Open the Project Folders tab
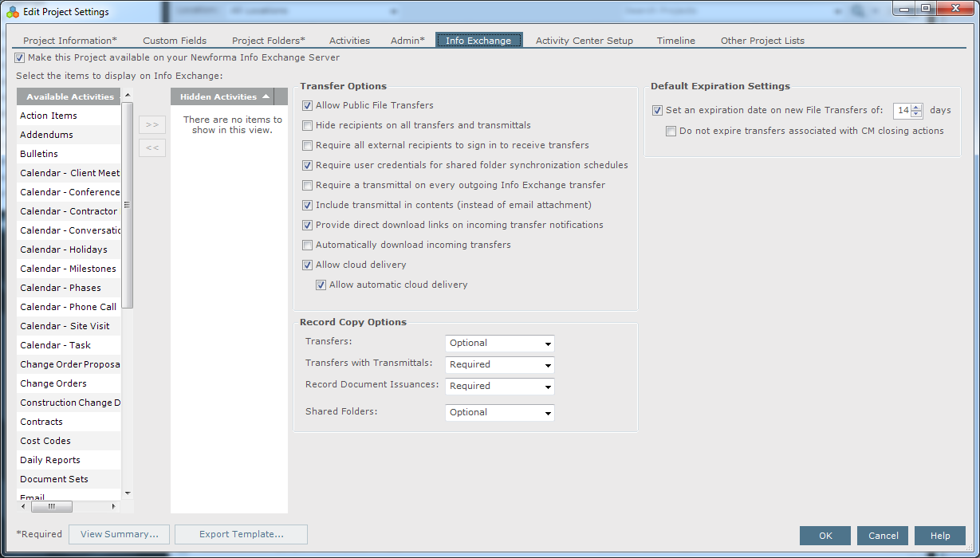This screenshot has width=980, height=558. [269, 41]
